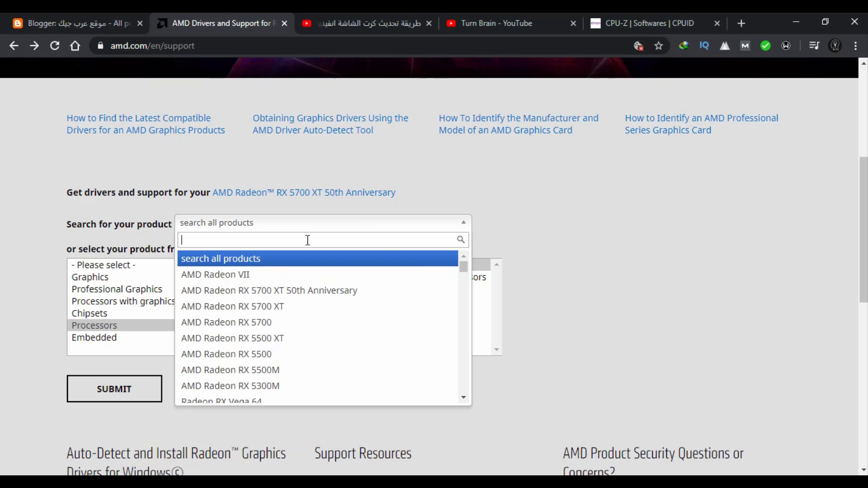Click the colorful extension icon beside the star
The image size is (868, 488).
pyautogui.click(x=684, y=46)
